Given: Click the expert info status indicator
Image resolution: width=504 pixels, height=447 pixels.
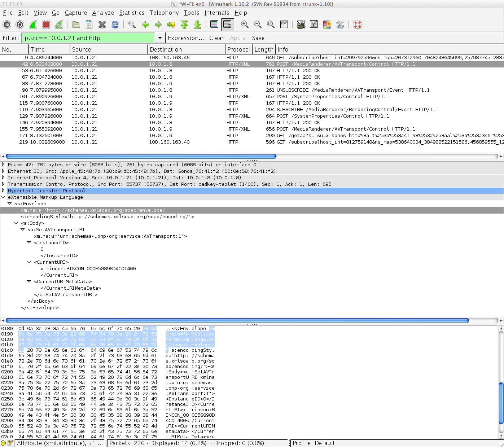Looking at the screenshot, I should [3, 443].
